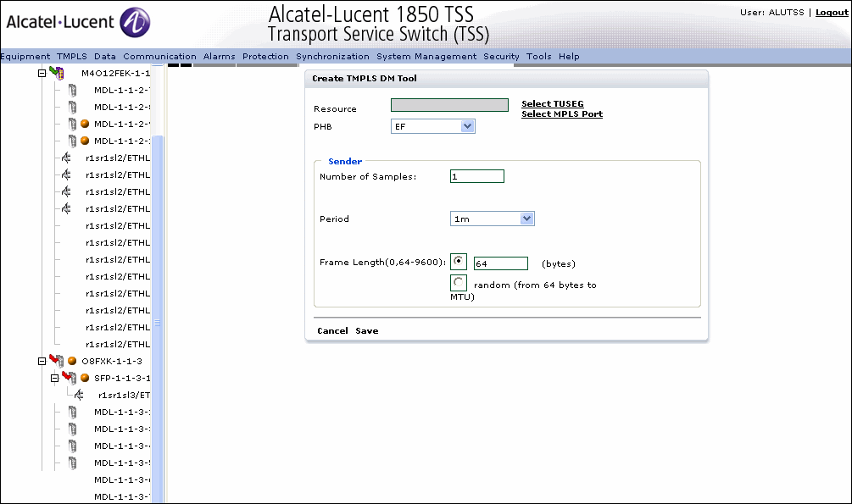Click the M4O12FEK-1-1 card icon with green check
Screen dimensions: 852x504
57,73
